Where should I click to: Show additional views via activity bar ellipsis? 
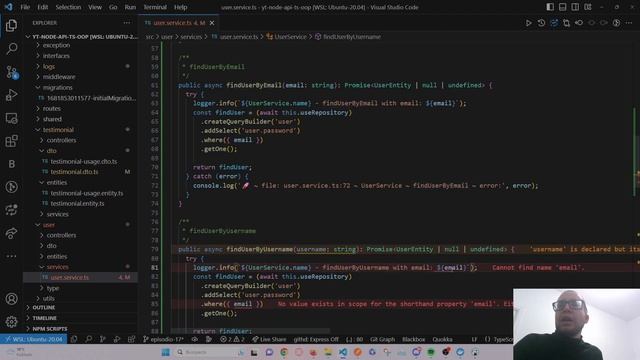[11, 256]
